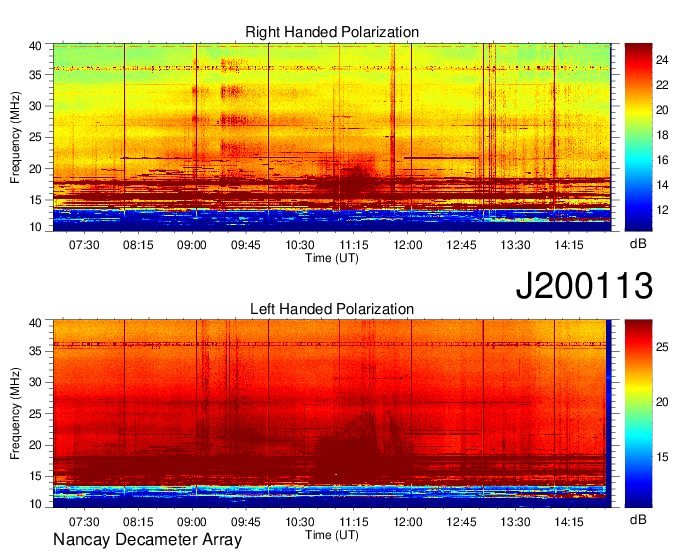The image size is (680, 552).
Task: Click the Left Handed plot's dB color bar
Action: point(638,414)
